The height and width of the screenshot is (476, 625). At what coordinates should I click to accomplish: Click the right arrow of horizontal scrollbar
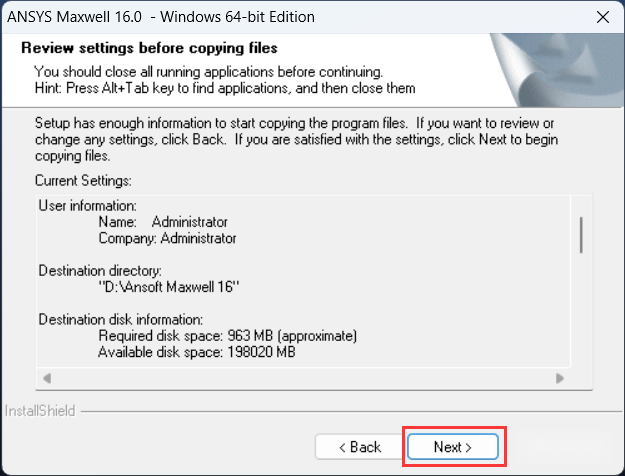pos(560,378)
